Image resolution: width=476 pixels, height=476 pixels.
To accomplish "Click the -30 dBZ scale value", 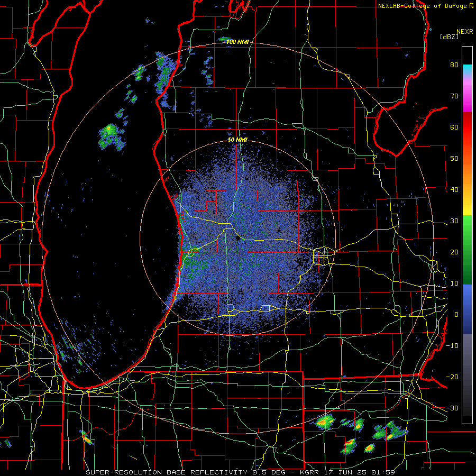I will point(452,408).
